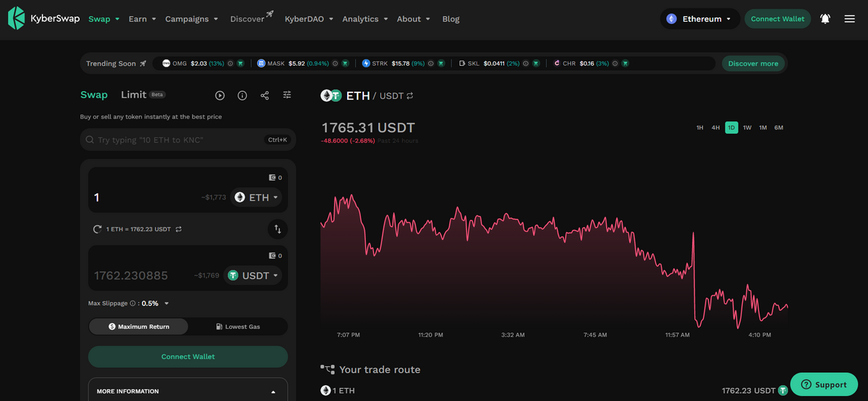Screen dimensions: 868x401
Task: Switch to the Swap tab
Action: tap(94, 95)
